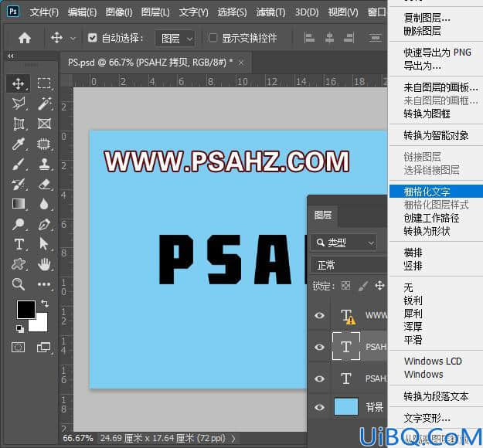Hide the selected PSAHZ 拷贝 layer
Image resolution: width=483 pixels, height=448 pixels.
pos(319,347)
